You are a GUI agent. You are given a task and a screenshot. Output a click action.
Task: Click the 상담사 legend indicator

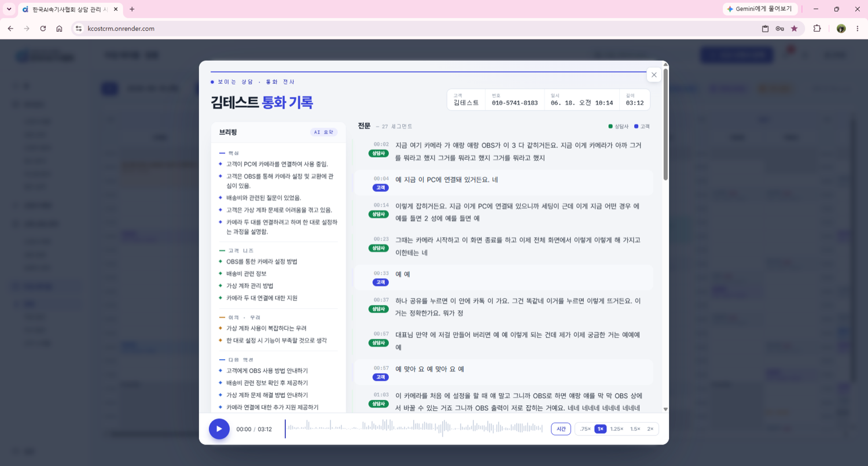point(618,126)
